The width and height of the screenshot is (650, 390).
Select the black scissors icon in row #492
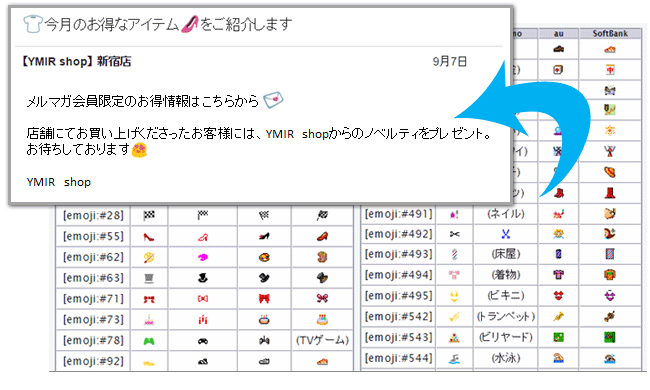point(454,235)
